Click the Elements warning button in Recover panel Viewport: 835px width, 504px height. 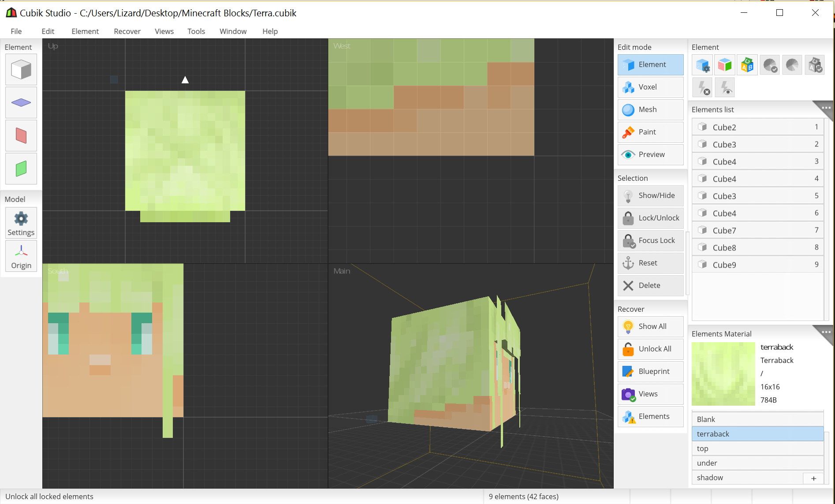[650, 416]
